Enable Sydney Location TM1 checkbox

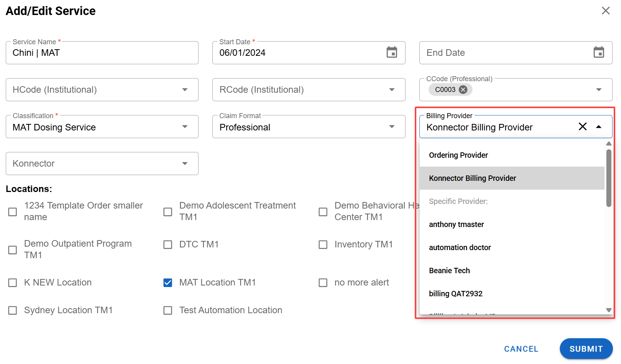pyautogui.click(x=13, y=311)
